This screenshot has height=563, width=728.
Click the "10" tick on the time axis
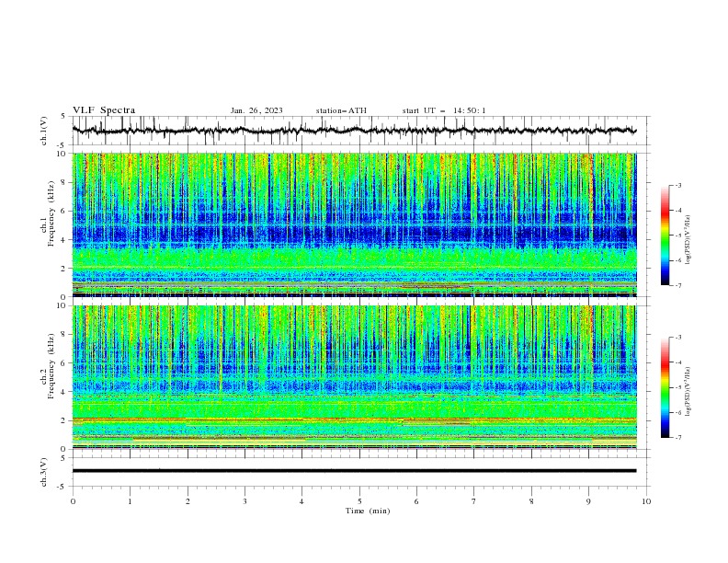646,501
